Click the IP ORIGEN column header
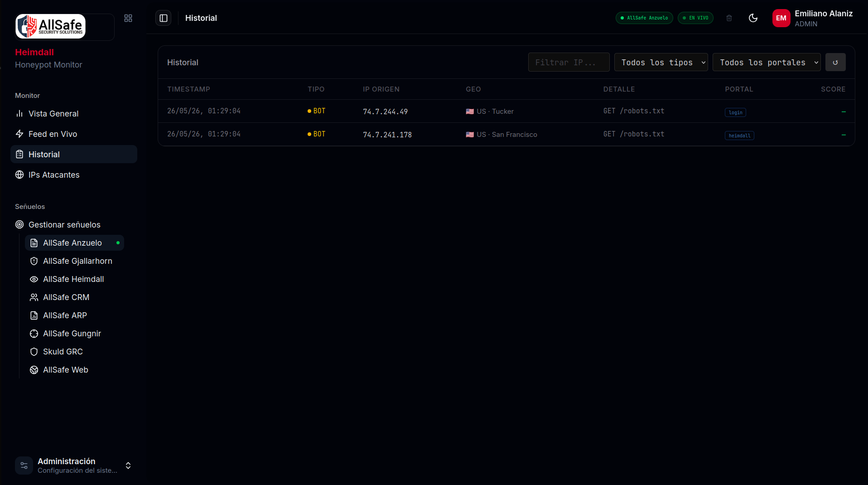 click(x=381, y=89)
